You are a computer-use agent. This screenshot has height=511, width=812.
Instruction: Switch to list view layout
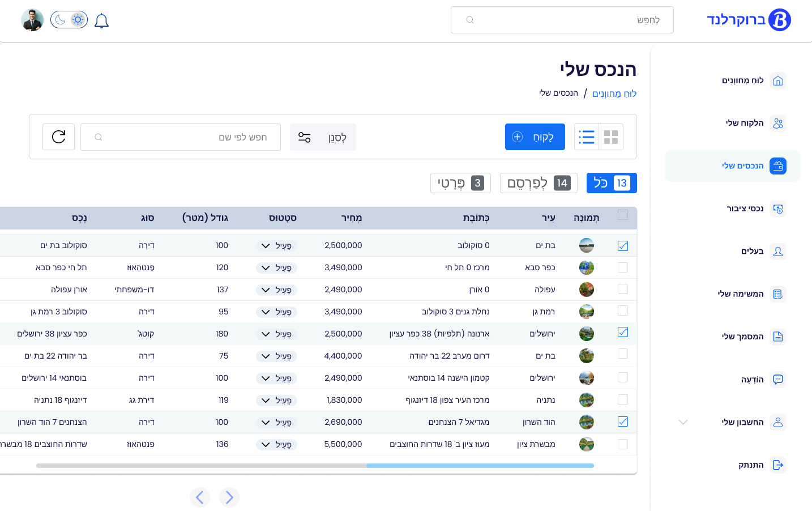[x=587, y=137]
